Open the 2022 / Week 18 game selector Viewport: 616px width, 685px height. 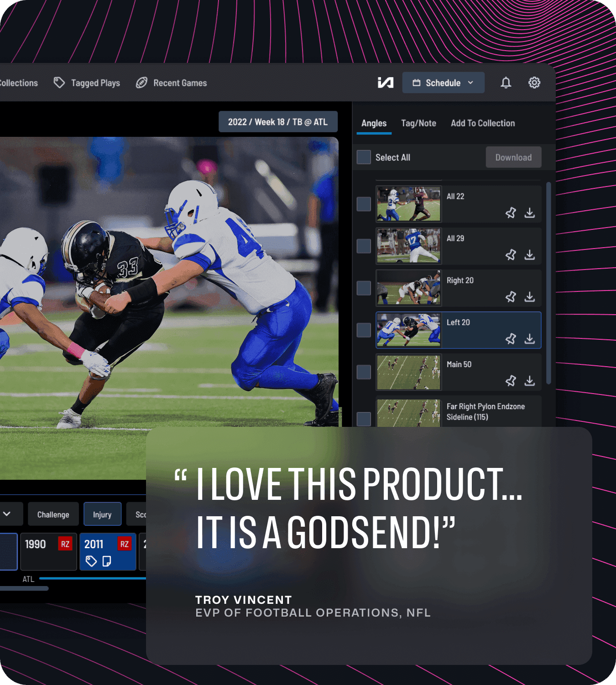click(278, 122)
